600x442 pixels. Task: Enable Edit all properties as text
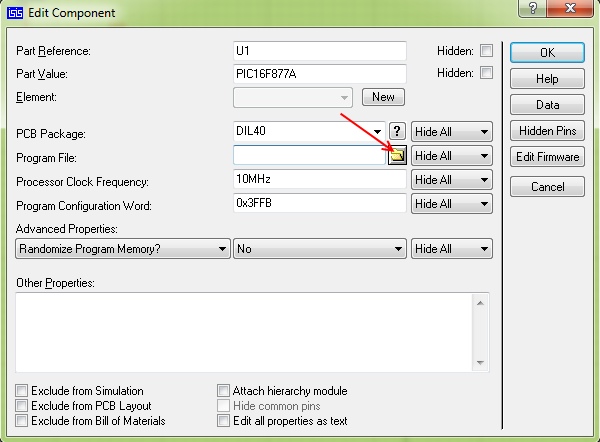[x=224, y=421]
